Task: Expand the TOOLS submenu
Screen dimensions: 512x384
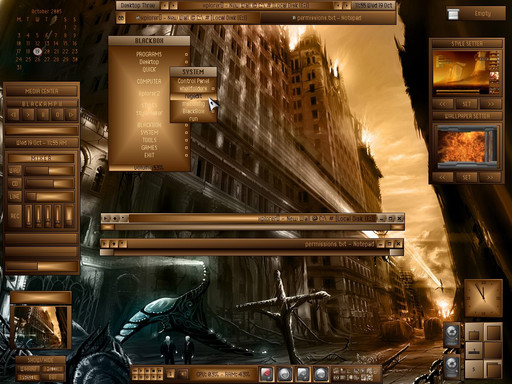Action: coord(149,140)
